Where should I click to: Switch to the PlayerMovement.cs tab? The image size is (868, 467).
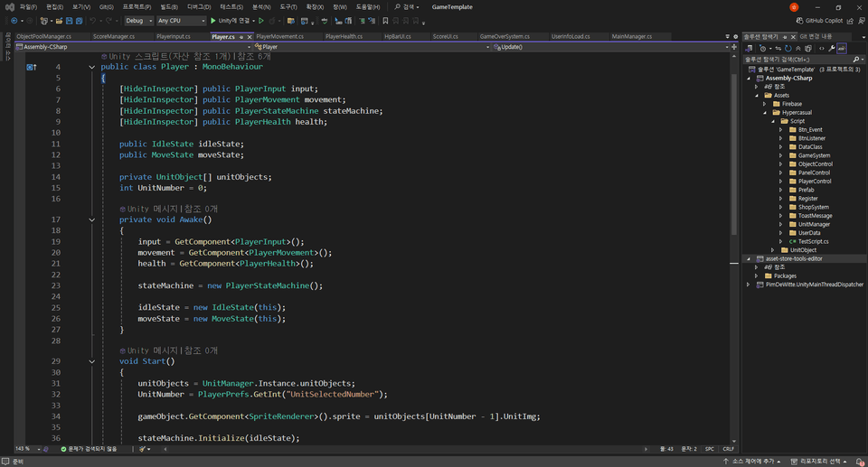[279, 36]
